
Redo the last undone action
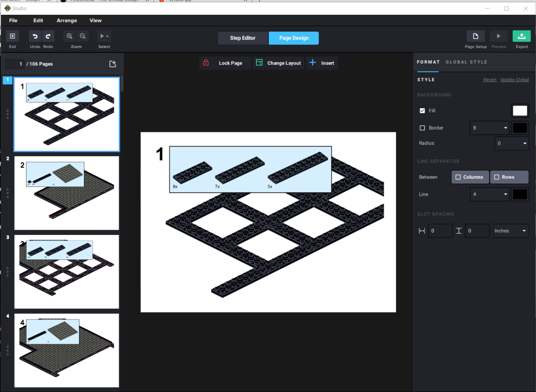[48, 36]
